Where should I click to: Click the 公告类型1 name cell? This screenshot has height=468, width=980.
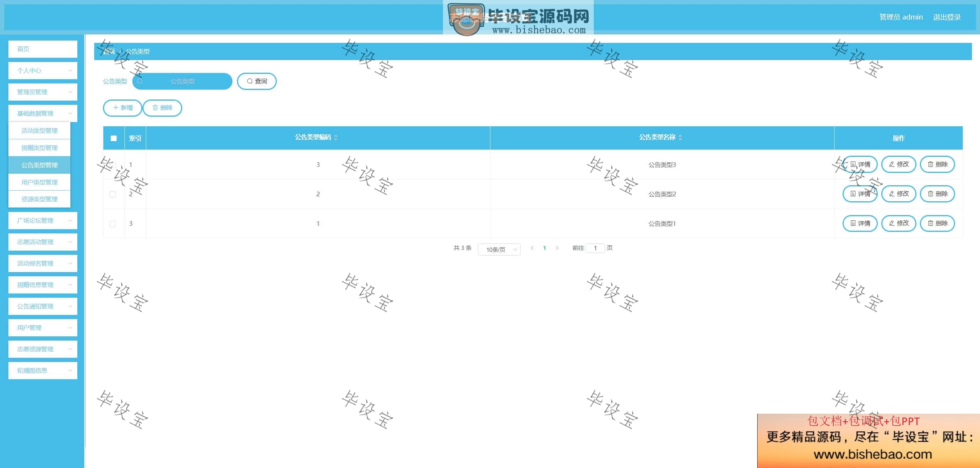point(662,224)
